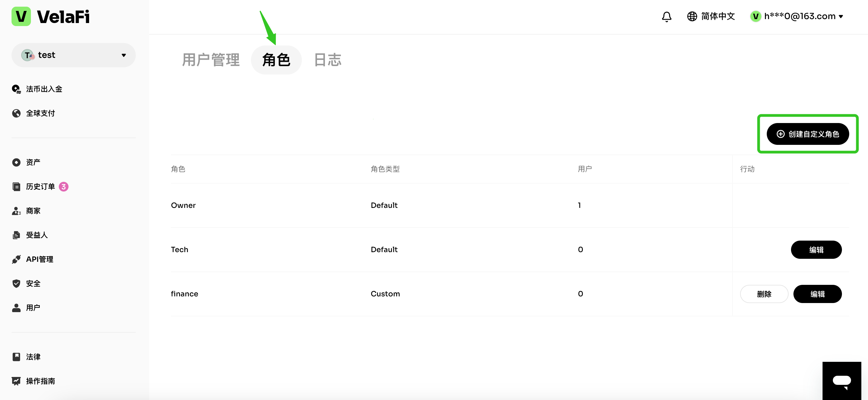Open the API管理 sidebar item
The height and width of the screenshot is (400, 868).
[x=39, y=259]
